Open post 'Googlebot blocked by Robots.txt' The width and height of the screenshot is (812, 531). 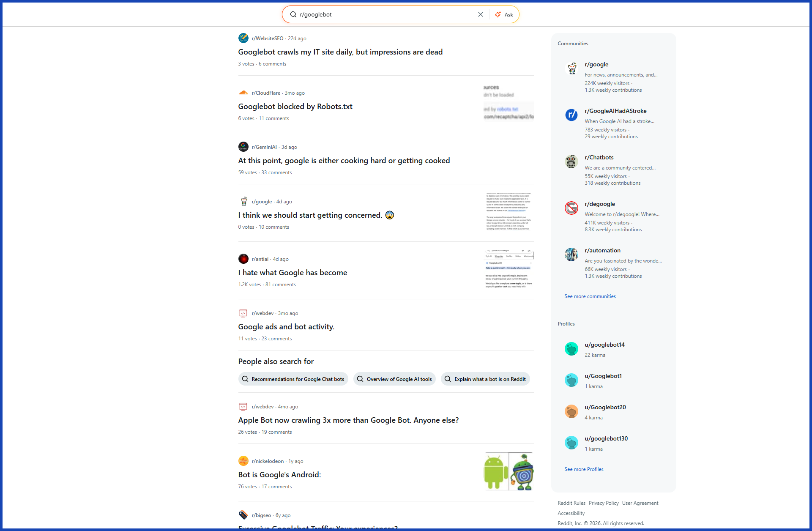click(x=295, y=107)
